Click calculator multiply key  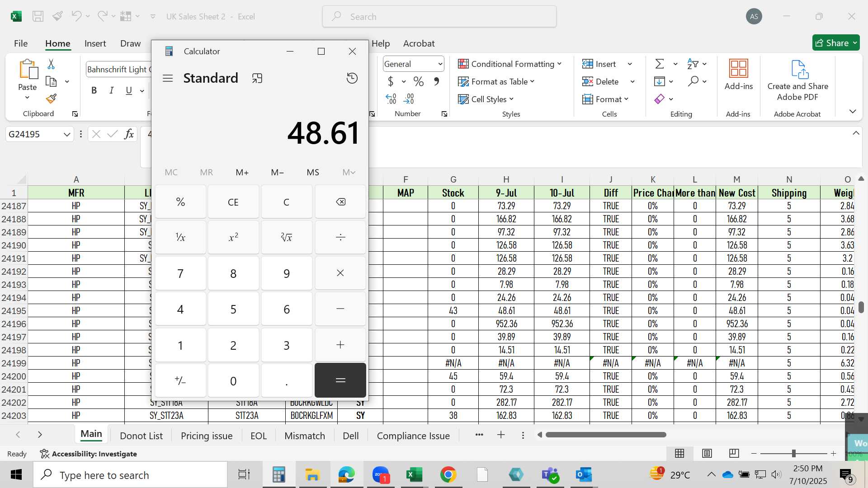click(340, 273)
